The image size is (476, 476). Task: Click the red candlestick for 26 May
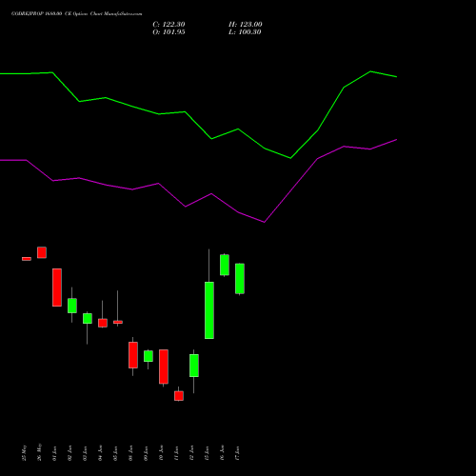pos(42,252)
